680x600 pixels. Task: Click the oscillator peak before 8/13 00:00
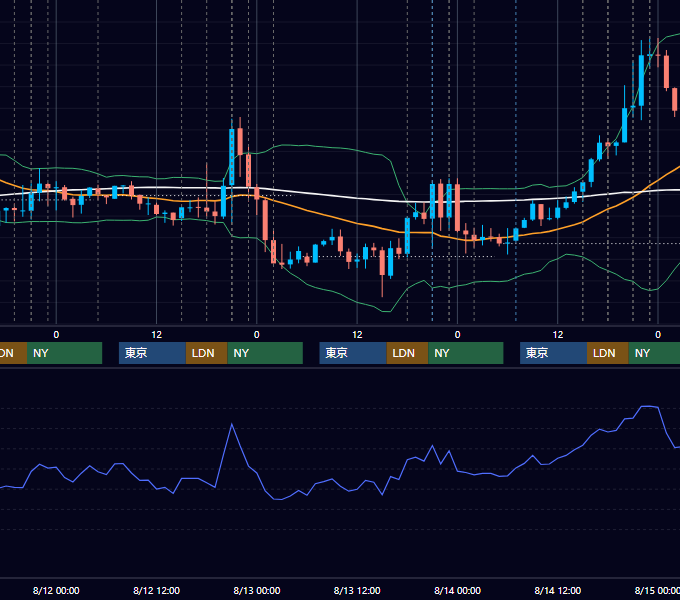[232, 424]
